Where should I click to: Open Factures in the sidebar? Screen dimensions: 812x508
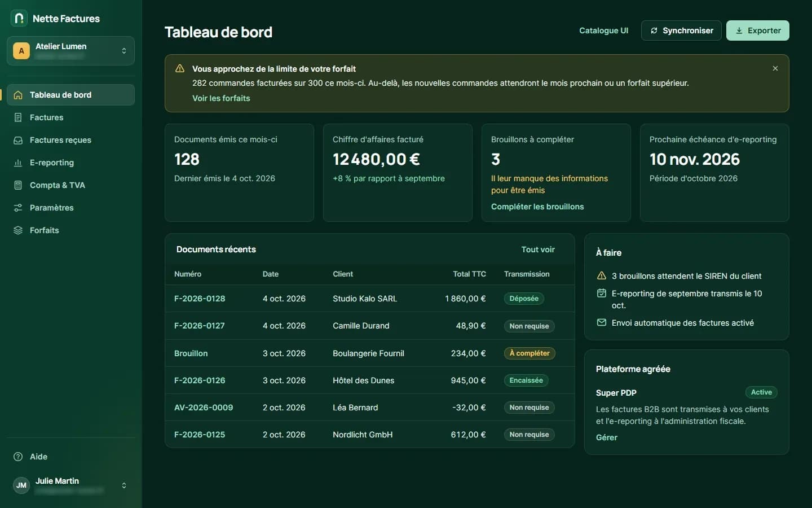coord(70,117)
